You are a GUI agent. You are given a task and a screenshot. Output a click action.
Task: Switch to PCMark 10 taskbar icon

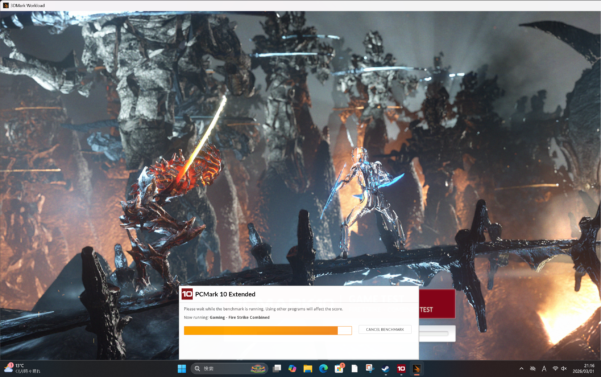[401, 369]
